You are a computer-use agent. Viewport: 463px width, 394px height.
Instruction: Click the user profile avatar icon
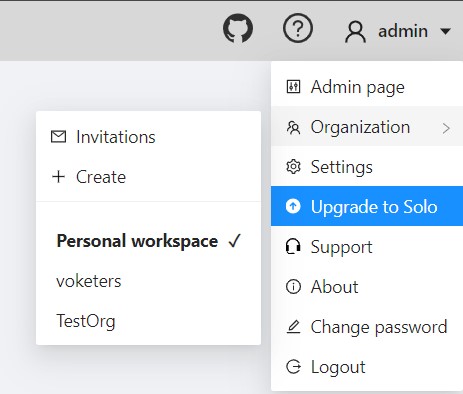355,32
